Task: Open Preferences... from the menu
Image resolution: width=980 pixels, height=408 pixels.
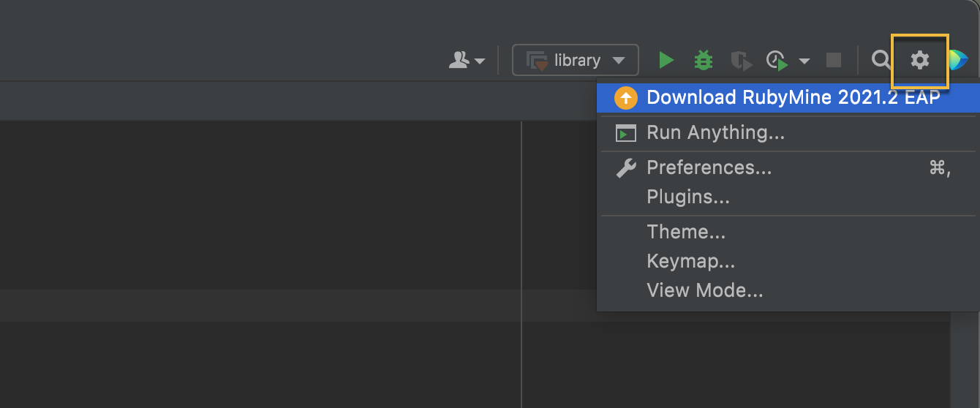Action: pyautogui.click(x=788, y=168)
